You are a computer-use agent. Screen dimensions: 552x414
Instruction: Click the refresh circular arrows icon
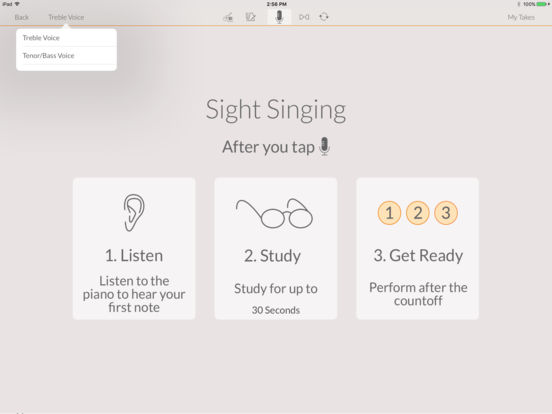324,17
